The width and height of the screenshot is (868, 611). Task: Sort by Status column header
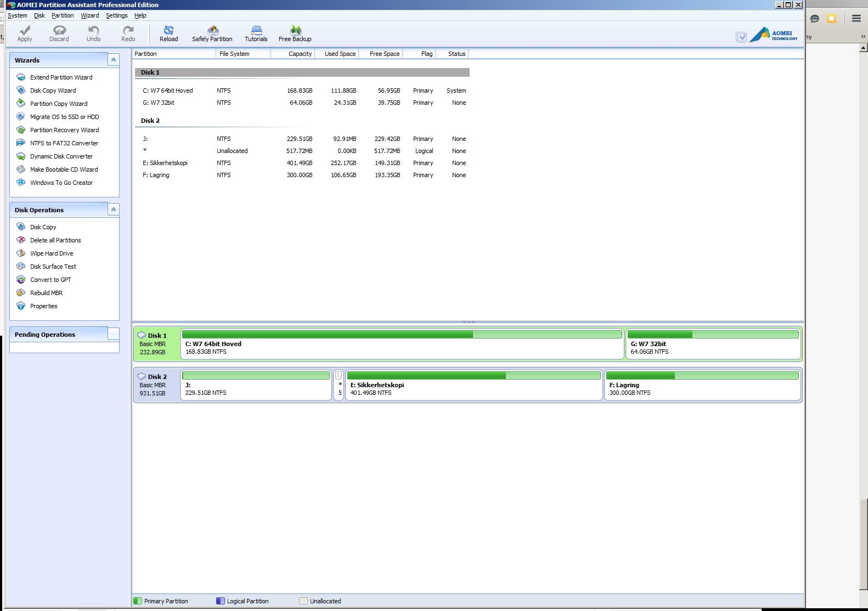tap(452, 54)
